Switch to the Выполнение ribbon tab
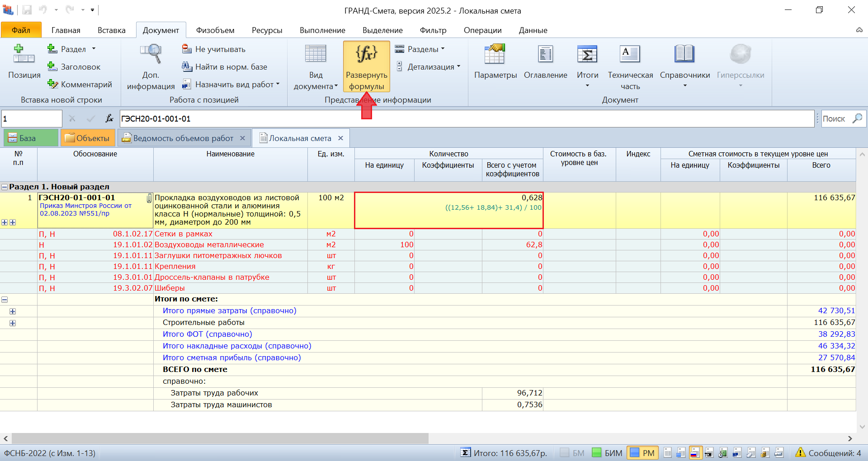 (322, 30)
